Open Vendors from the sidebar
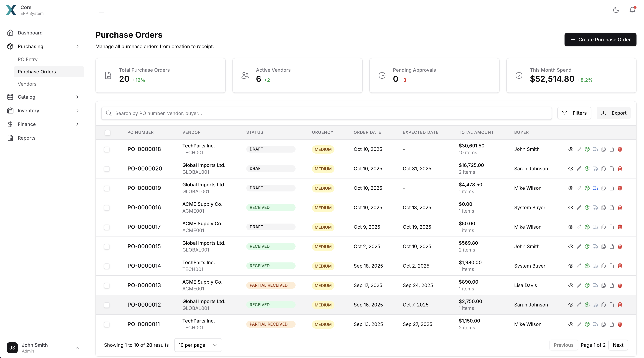The height and width of the screenshot is (358, 644). point(27,84)
